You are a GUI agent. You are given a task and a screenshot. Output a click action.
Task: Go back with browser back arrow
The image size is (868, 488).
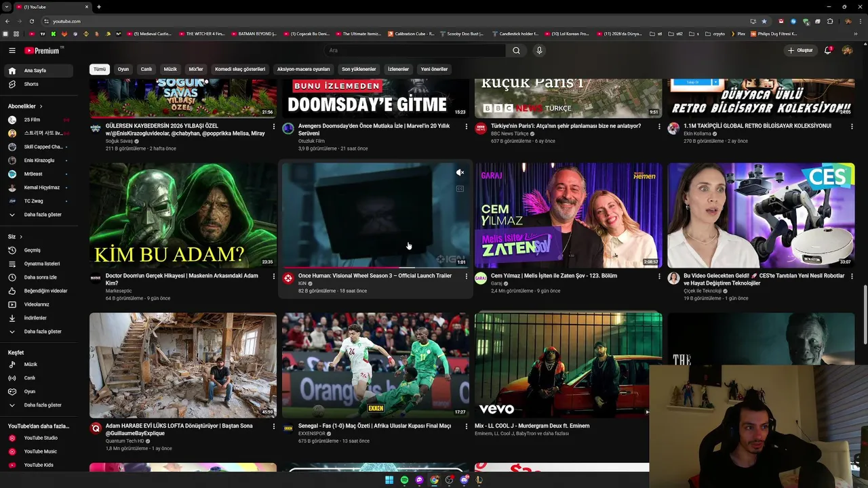pyautogui.click(x=7, y=21)
